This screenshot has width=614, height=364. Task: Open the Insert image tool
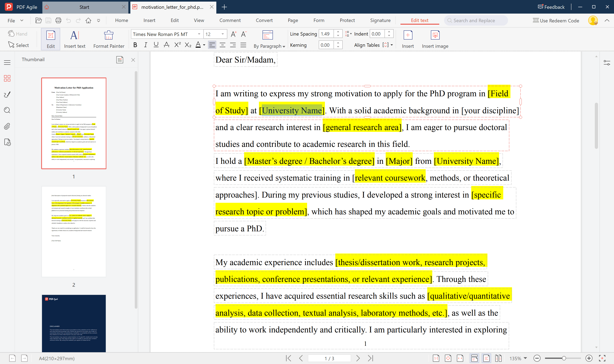[x=435, y=39]
